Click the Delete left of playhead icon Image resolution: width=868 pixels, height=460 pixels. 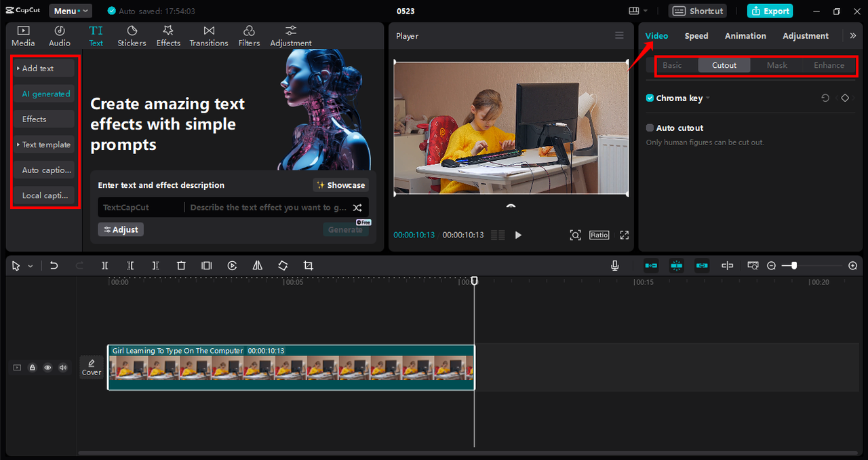pos(130,266)
